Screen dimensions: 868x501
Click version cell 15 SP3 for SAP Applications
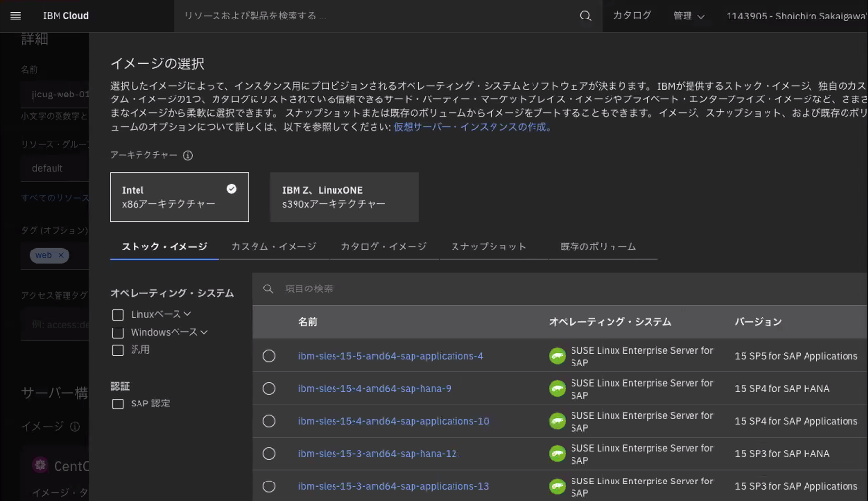click(796, 486)
